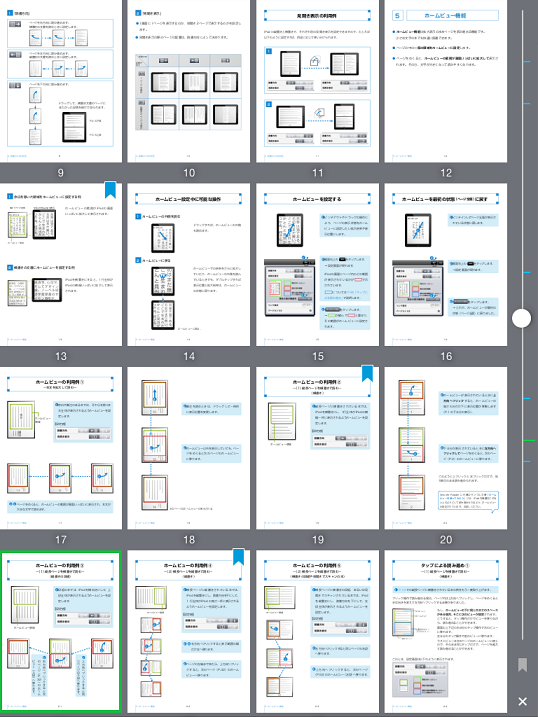Click the white round page slider handle
538x717 pixels.
coord(522,318)
